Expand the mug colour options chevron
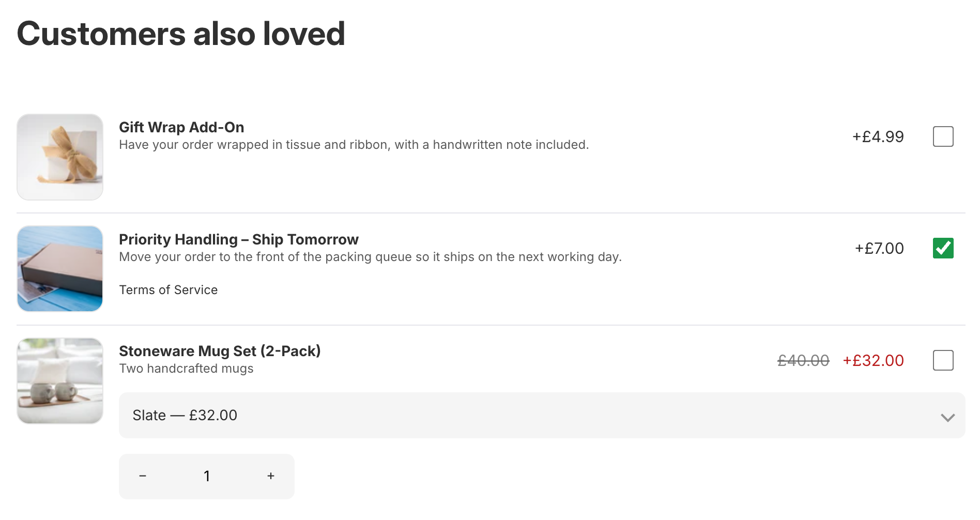Viewport: 980px width, 520px height. tap(947, 417)
